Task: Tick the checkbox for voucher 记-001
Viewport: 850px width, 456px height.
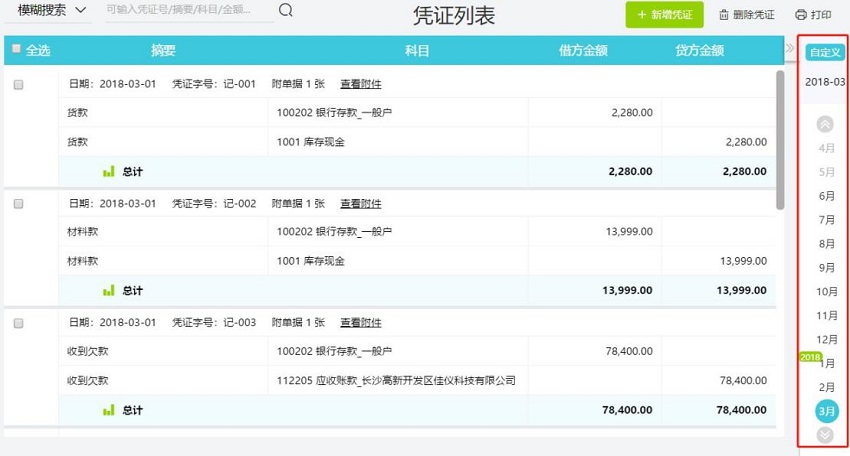Action: pos(18,85)
